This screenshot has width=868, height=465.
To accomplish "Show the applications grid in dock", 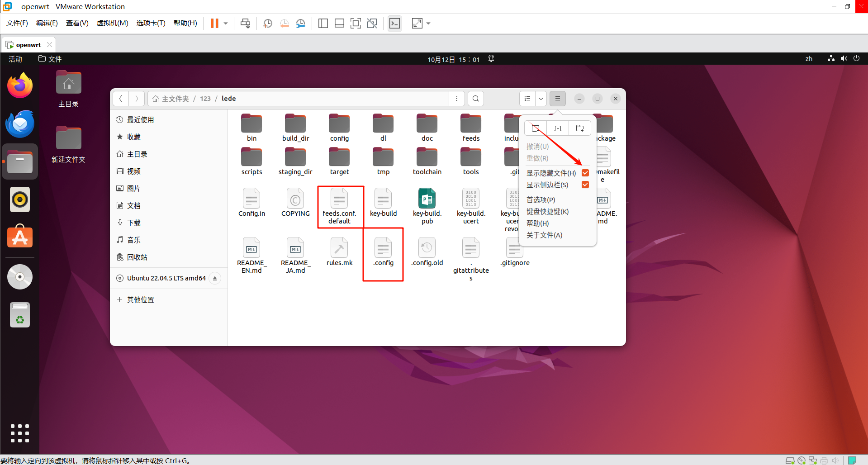I will tap(20, 433).
